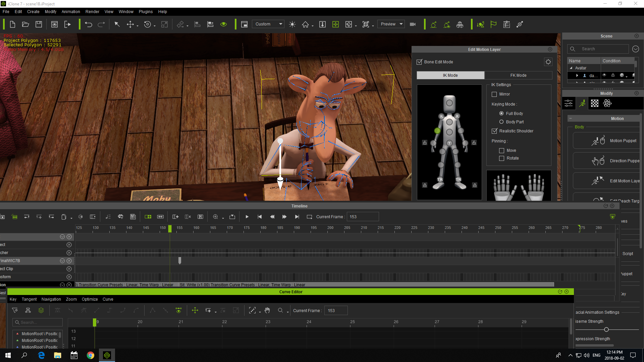
Task: Open the green flag icon in the toolbar
Action: (493, 24)
